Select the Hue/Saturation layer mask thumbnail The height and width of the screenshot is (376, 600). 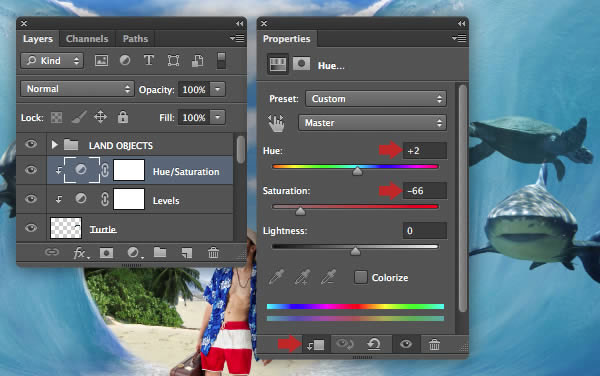click(x=129, y=170)
